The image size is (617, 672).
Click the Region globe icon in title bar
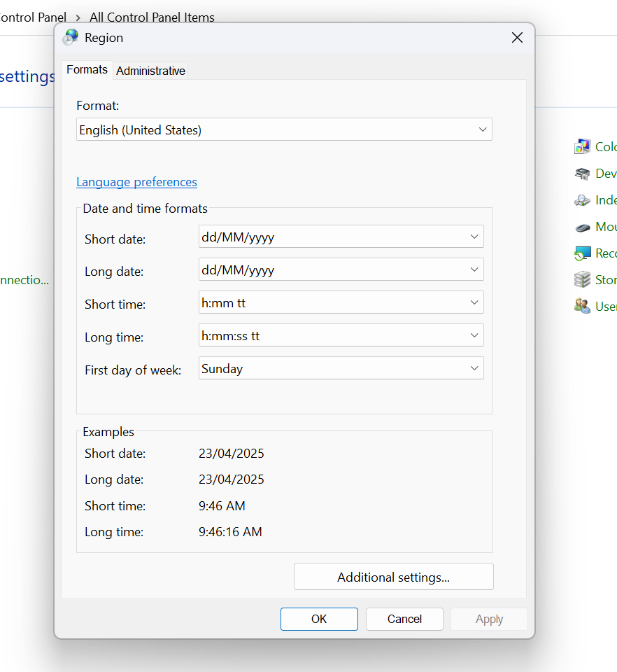[x=70, y=37]
